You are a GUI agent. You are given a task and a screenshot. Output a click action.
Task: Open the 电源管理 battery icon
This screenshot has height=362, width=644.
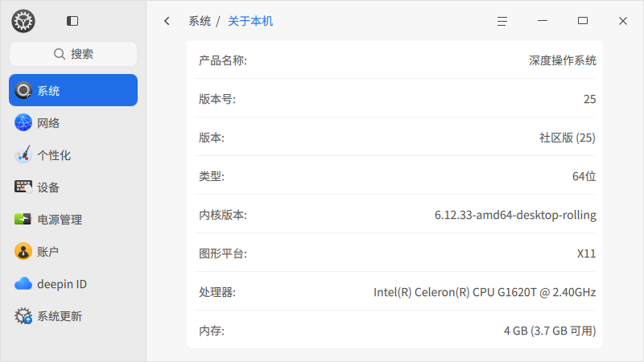[23, 219]
